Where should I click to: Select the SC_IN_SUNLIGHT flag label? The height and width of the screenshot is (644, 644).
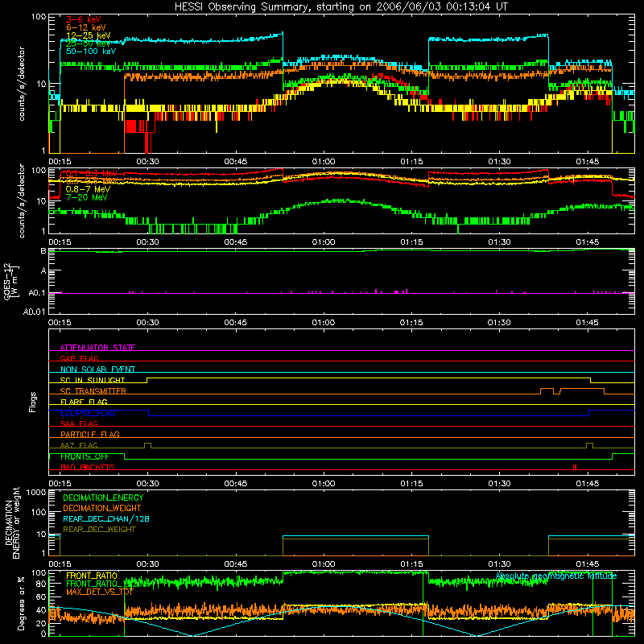93,380
